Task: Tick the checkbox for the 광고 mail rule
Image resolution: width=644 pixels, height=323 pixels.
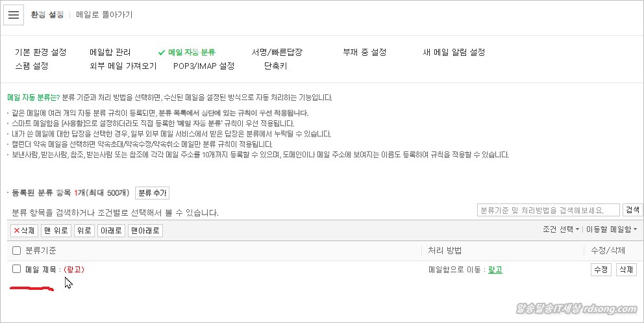Action: click(17, 269)
